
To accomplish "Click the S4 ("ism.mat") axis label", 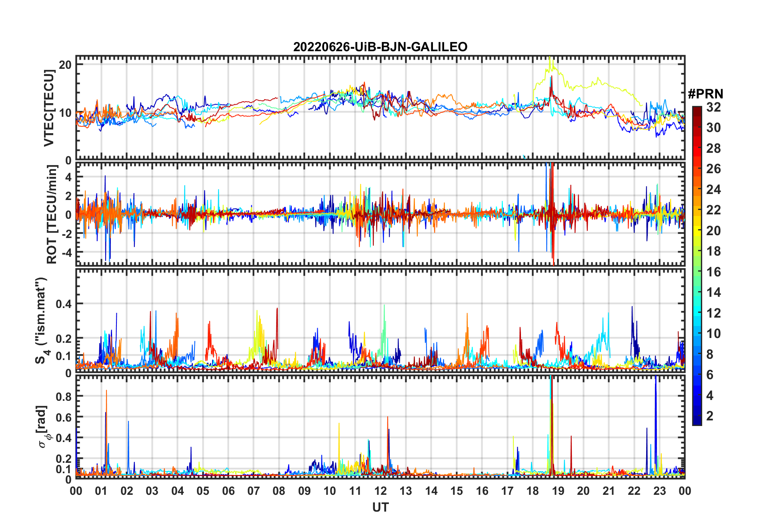I will tap(42, 321).
